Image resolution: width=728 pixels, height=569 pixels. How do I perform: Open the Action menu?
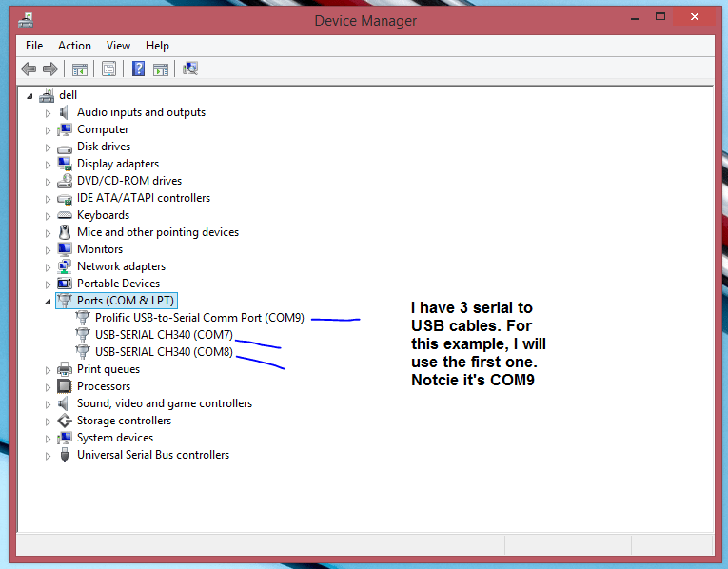click(74, 46)
